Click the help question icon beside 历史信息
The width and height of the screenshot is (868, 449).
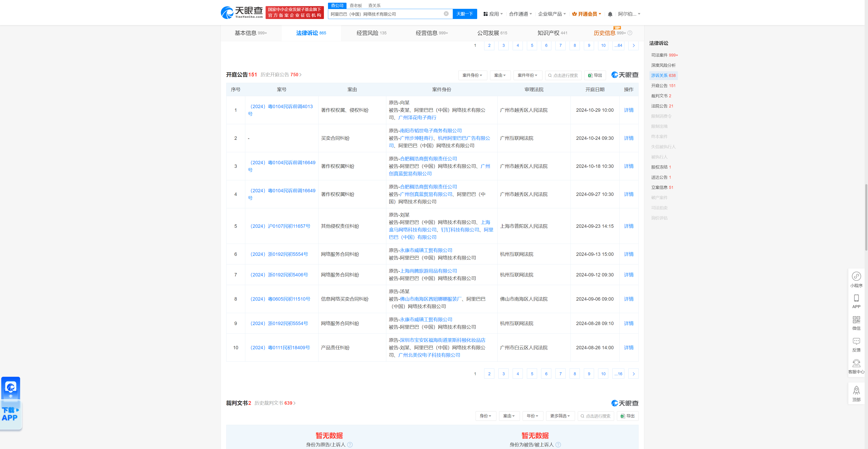[630, 33]
